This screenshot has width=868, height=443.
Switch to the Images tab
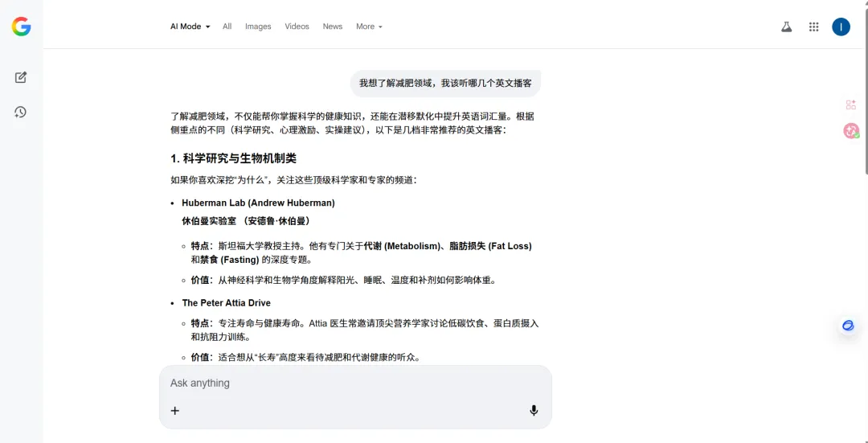258,27
